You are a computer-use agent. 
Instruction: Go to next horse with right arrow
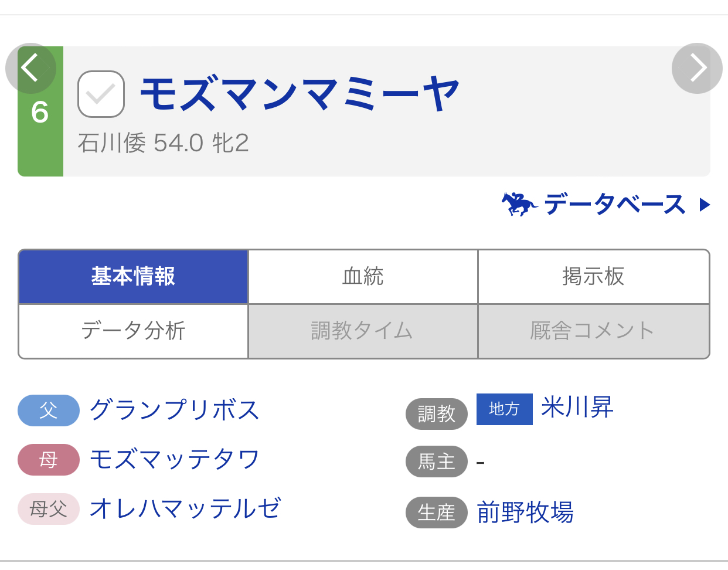coord(697,68)
